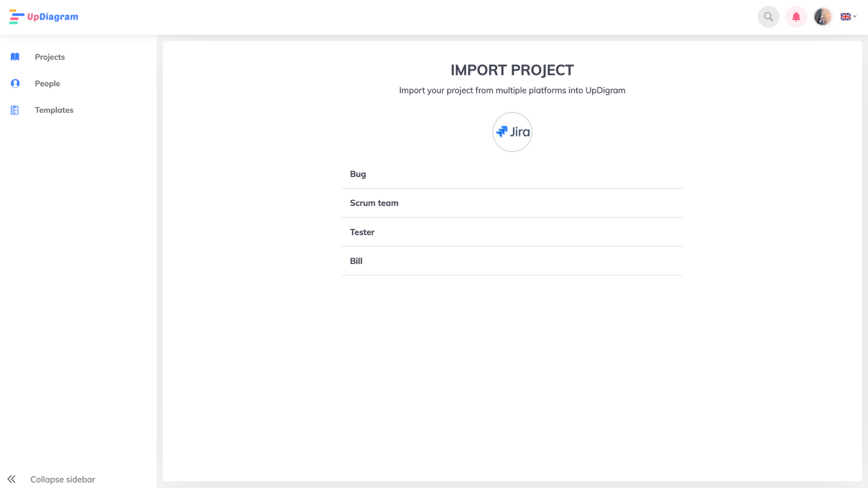This screenshot has height=488, width=868.
Task: Click the Projects book icon
Action: (x=15, y=57)
